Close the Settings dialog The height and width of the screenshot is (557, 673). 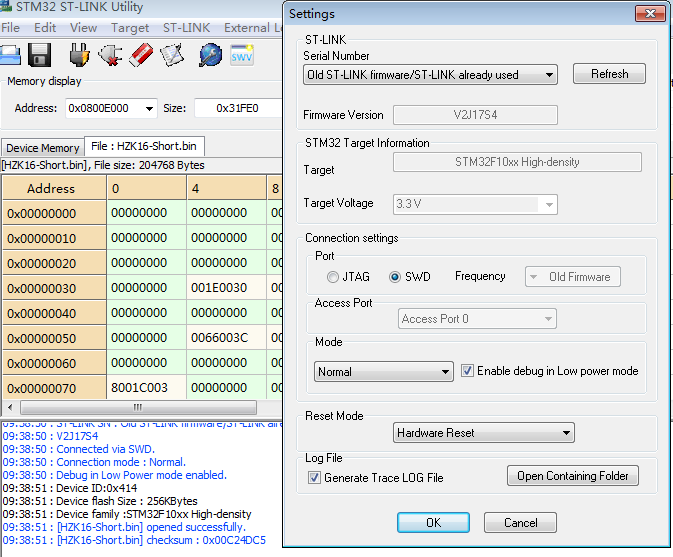tap(650, 13)
